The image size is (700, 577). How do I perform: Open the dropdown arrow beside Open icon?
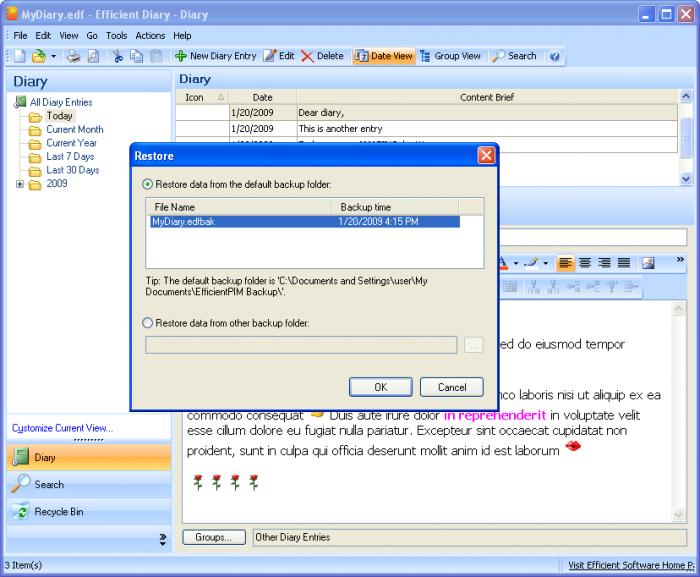coord(53,56)
